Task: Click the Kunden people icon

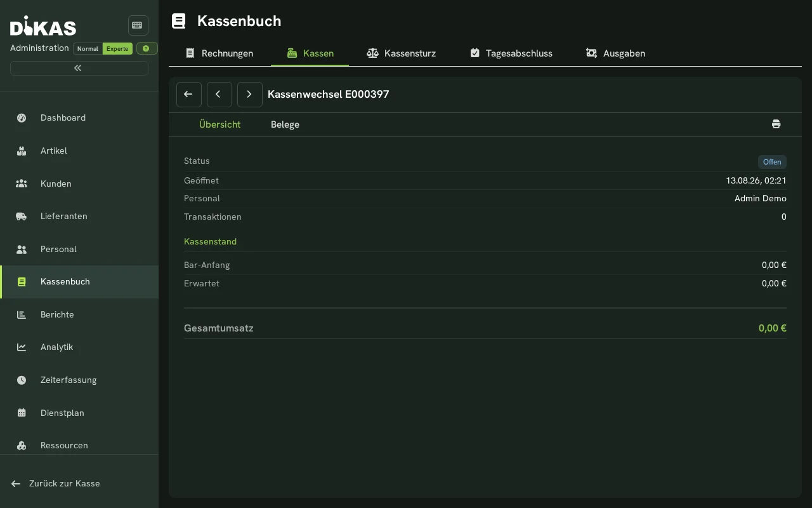Action: 22,184
